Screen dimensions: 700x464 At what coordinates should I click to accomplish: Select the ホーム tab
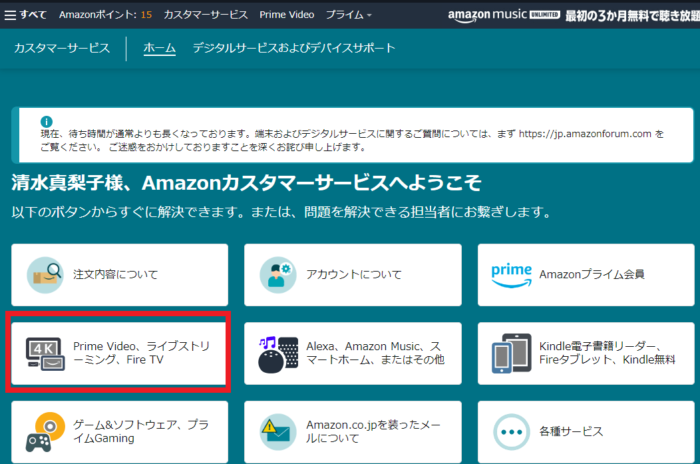click(x=159, y=48)
